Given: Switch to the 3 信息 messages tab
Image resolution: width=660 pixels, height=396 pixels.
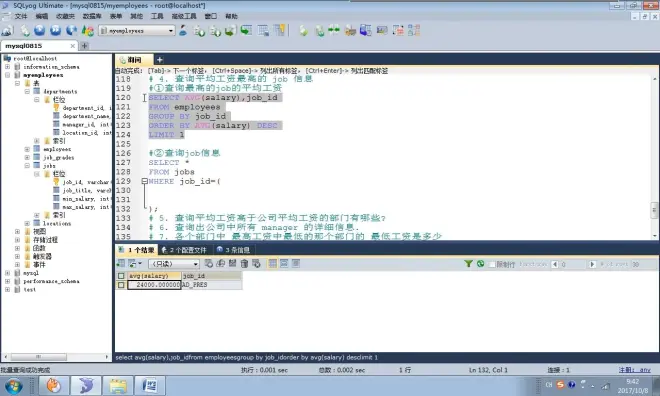Looking at the screenshot, I should 233,250.
